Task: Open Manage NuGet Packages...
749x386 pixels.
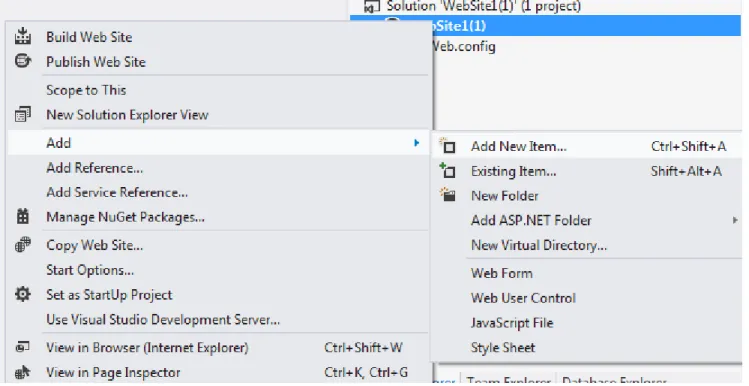Action: (x=126, y=217)
